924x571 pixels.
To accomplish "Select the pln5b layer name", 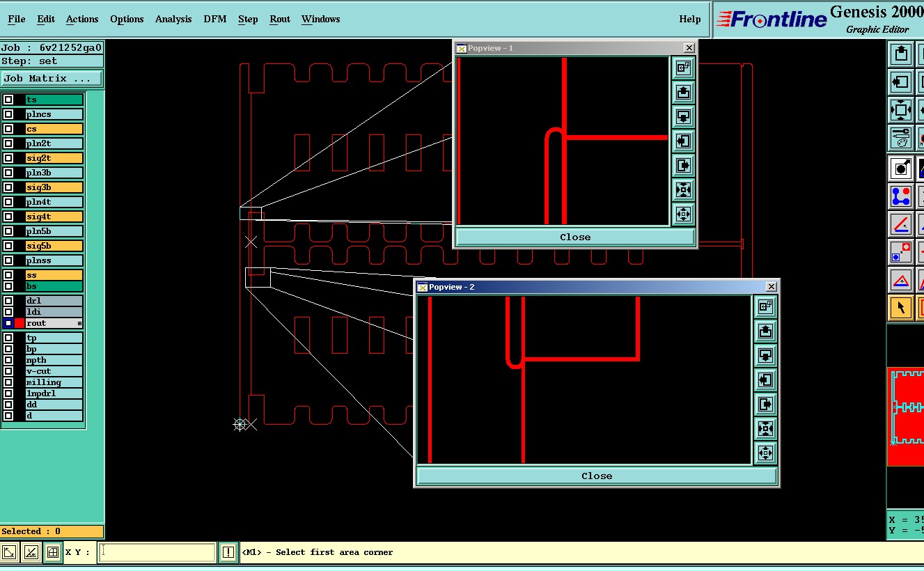I will (54, 231).
